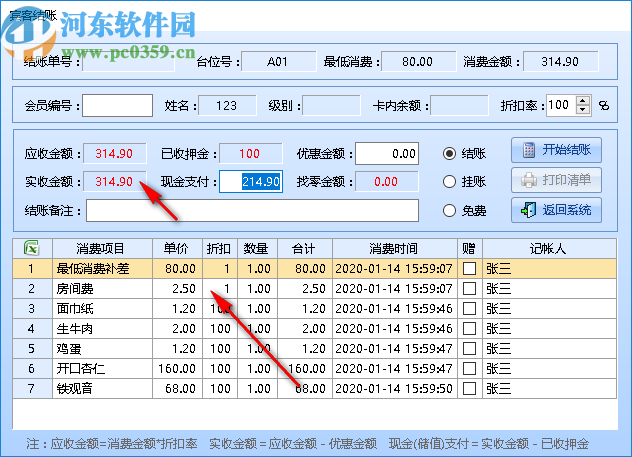This screenshot has height=457, width=632.
Task: Check the 赠 box for 生牛肉
Action: pyautogui.click(x=470, y=328)
